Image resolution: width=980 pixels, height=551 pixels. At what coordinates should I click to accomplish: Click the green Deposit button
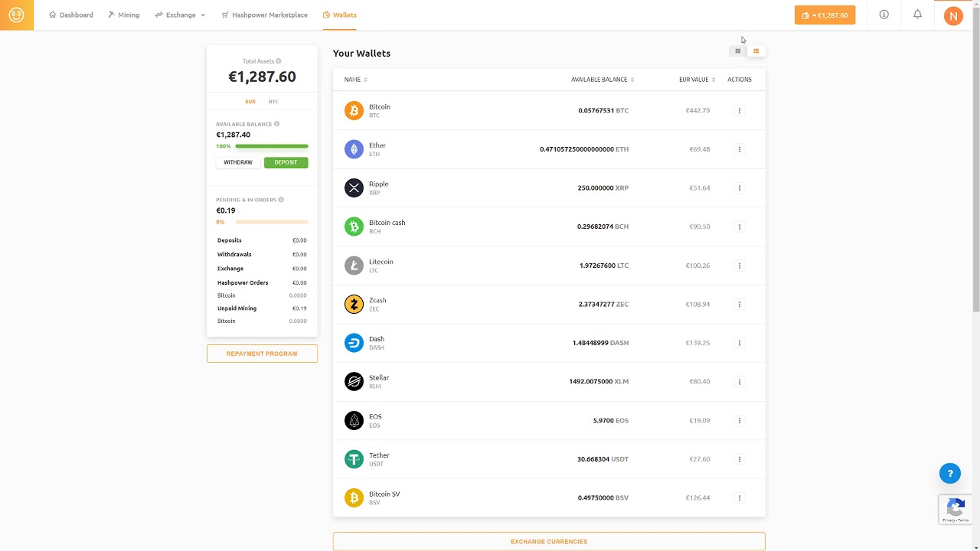286,162
